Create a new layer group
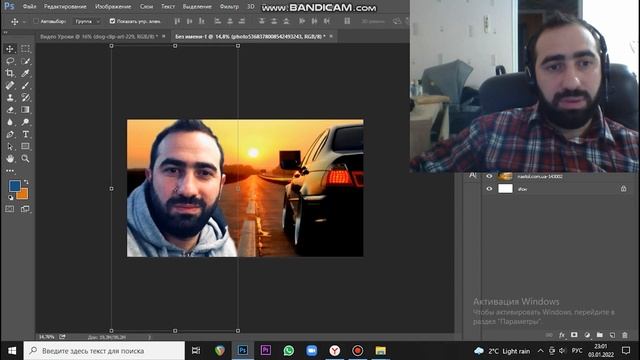 pyautogui.click(x=600, y=335)
